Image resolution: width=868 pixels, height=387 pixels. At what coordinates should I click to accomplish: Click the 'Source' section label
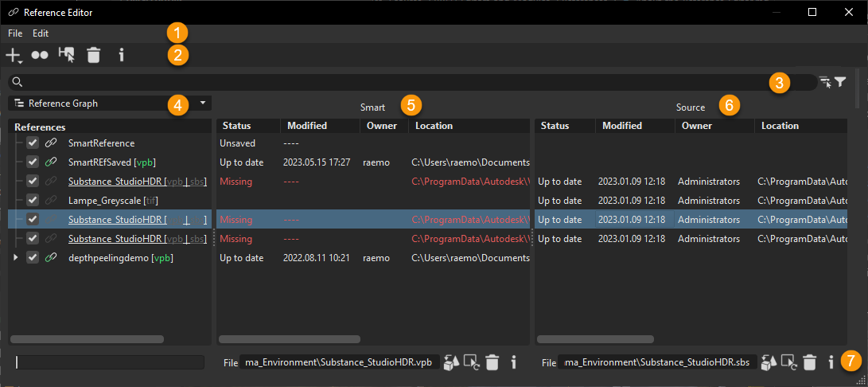coord(691,107)
